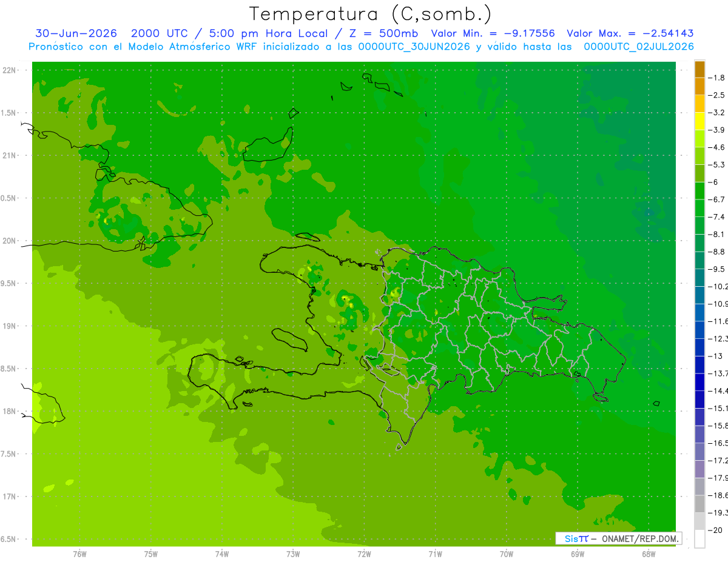The width and height of the screenshot is (728, 562).
Task: Click the '70W' longitude label
Action: pyautogui.click(x=507, y=554)
